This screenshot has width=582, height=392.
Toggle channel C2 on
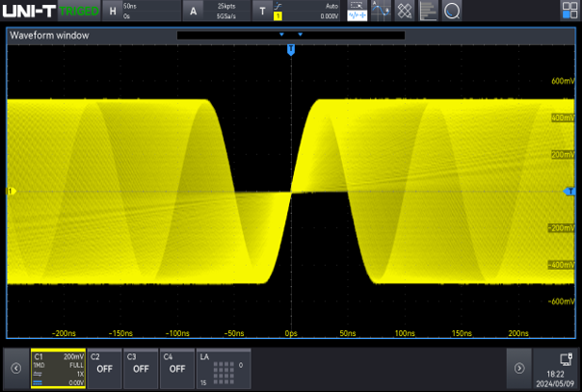pos(104,367)
